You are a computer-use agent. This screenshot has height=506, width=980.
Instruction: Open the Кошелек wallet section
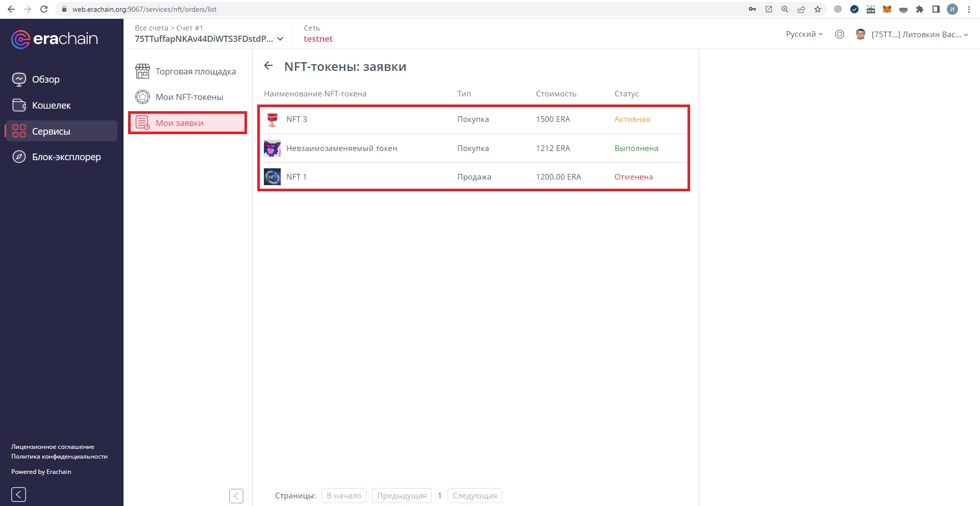51,106
